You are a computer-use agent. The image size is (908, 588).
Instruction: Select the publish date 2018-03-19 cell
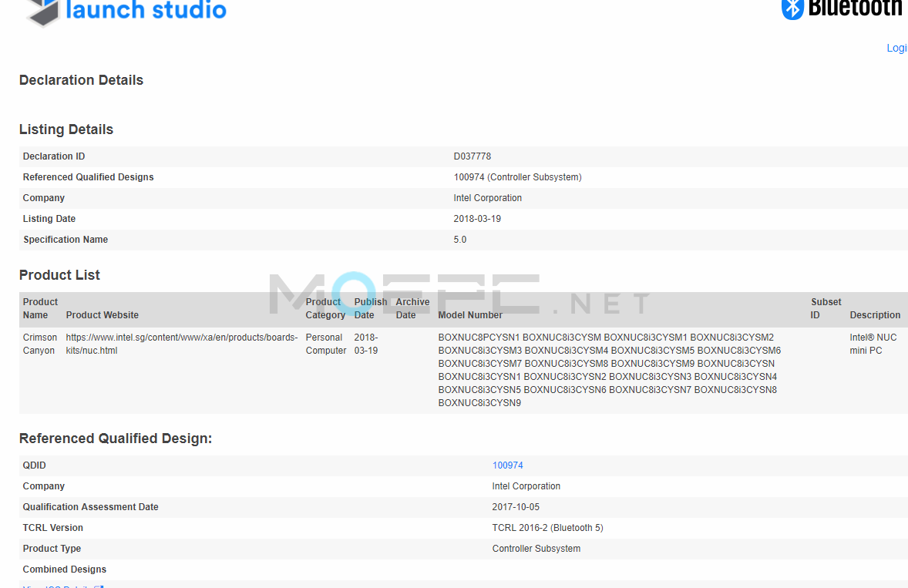click(366, 344)
